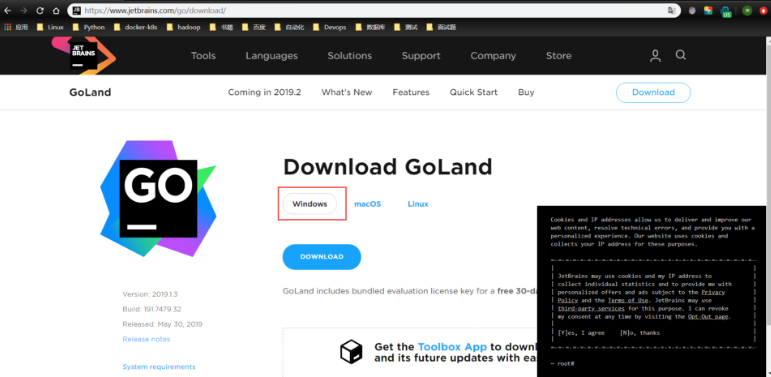Click the translate page icon in address bar

pyautogui.click(x=671, y=10)
